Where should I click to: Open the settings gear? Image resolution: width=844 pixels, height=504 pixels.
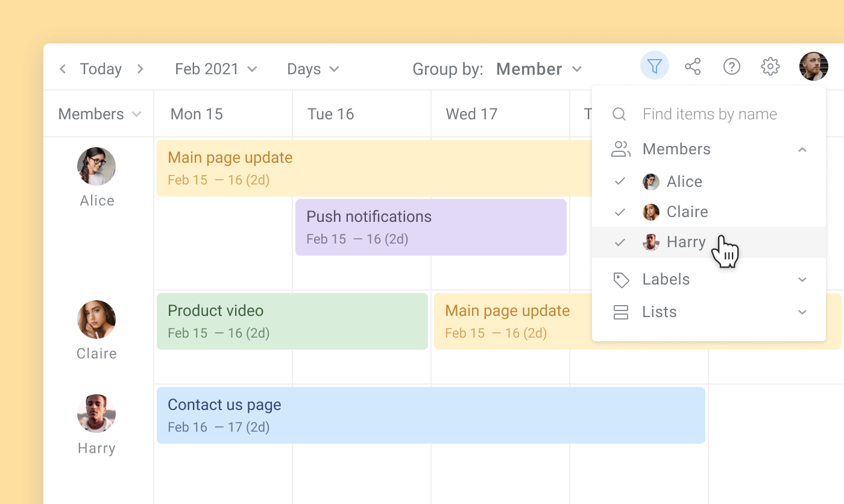click(x=770, y=66)
